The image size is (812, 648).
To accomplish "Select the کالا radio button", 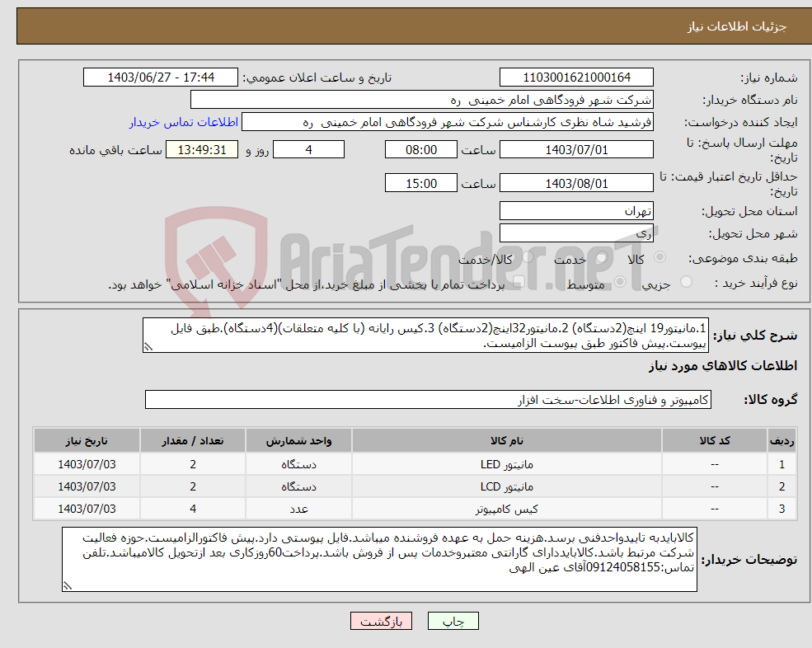I will click(x=660, y=257).
